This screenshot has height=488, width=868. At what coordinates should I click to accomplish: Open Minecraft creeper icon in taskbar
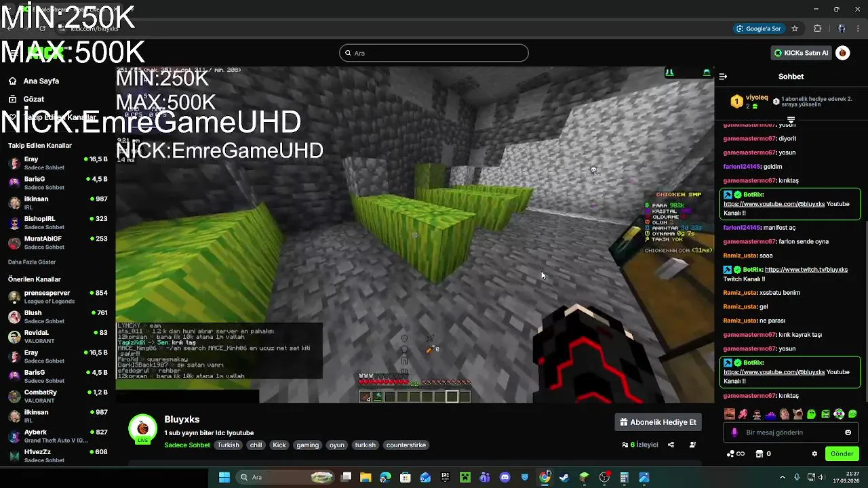click(465, 477)
